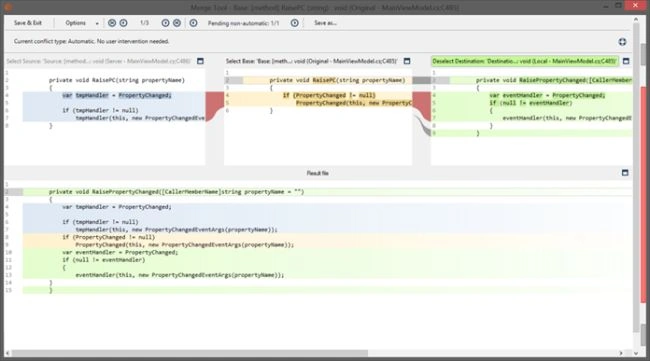Go to next pending non-automatic conflict

coord(294,23)
